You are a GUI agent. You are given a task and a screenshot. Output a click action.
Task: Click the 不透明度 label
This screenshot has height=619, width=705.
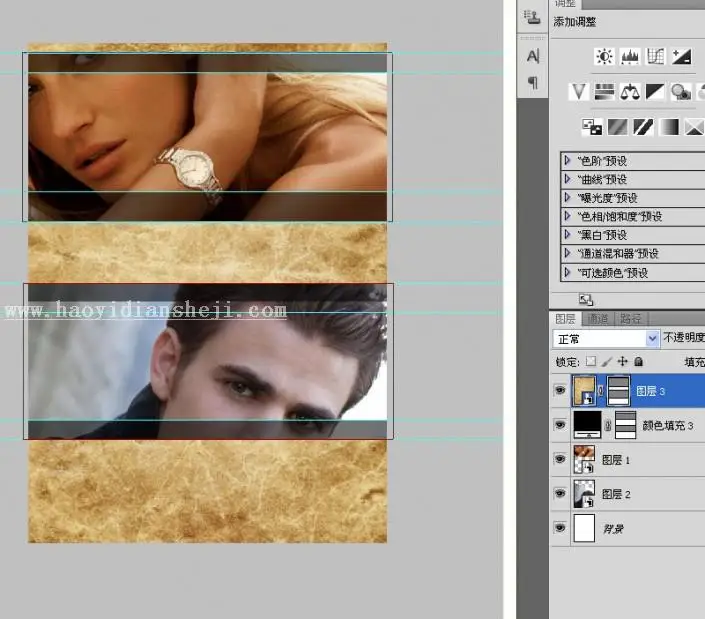tap(683, 337)
